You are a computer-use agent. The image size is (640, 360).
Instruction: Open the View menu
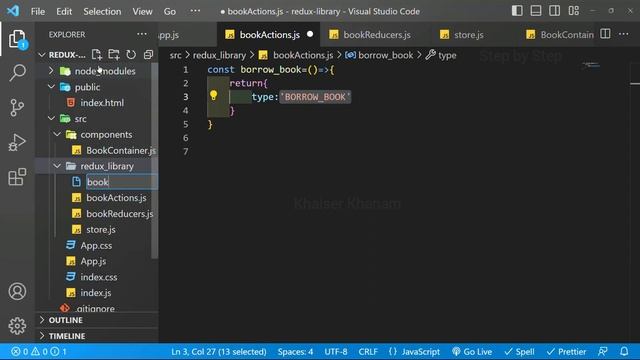142,11
